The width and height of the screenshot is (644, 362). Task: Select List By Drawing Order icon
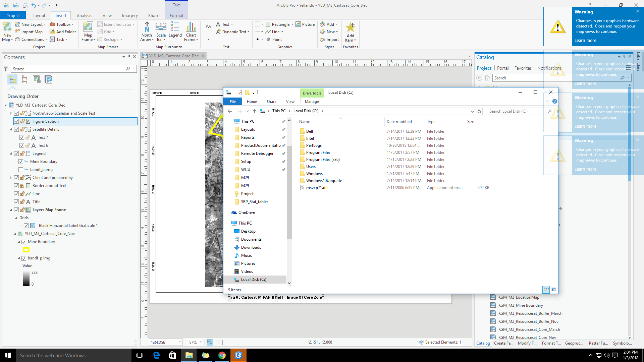tap(12, 79)
